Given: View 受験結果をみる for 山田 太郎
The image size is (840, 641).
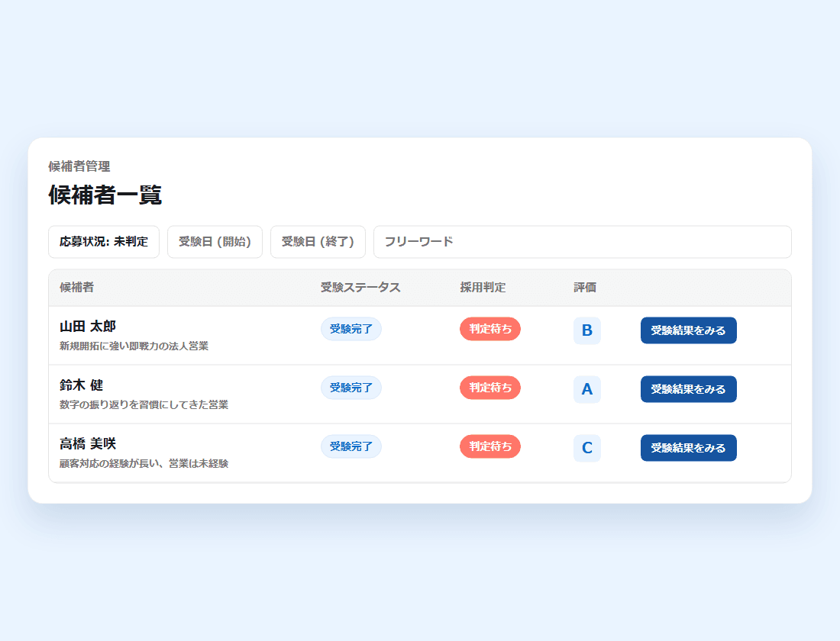Looking at the screenshot, I should (x=688, y=330).
